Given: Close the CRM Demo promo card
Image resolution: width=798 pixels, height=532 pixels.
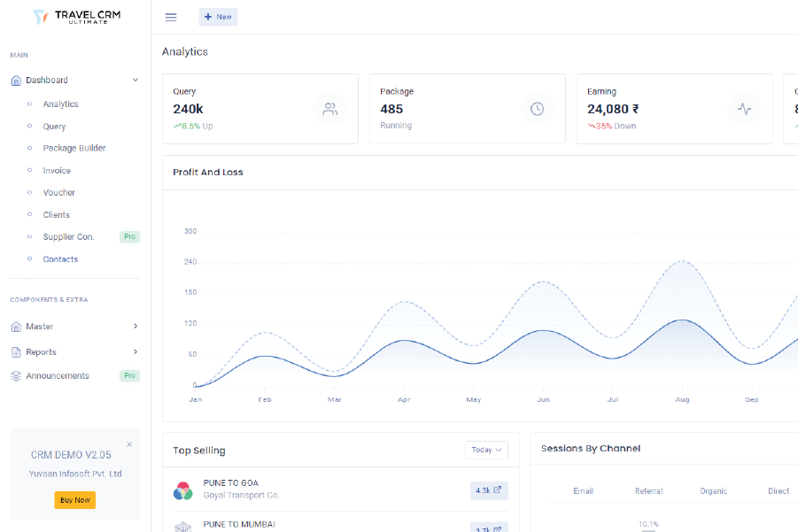Looking at the screenshot, I should [x=129, y=444].
